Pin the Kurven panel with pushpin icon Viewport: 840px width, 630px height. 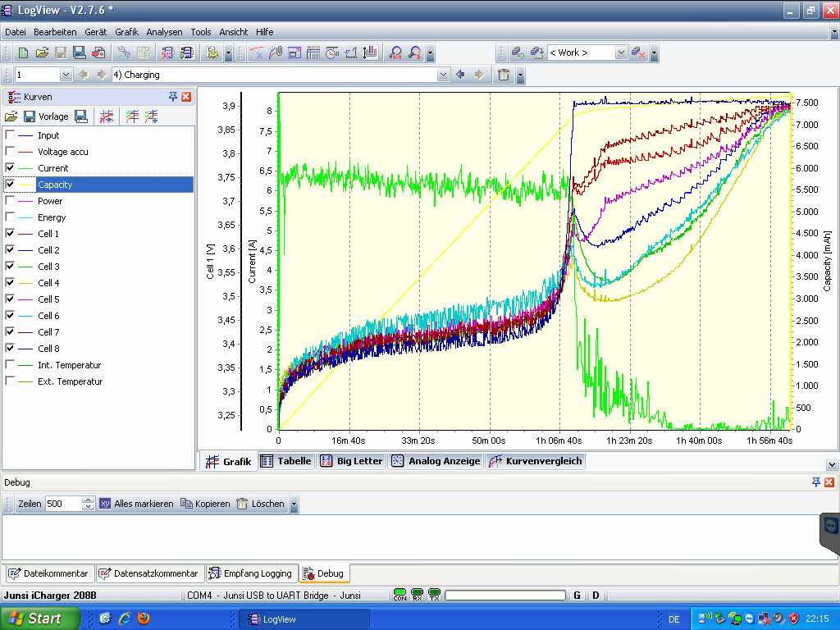(173, 97)
